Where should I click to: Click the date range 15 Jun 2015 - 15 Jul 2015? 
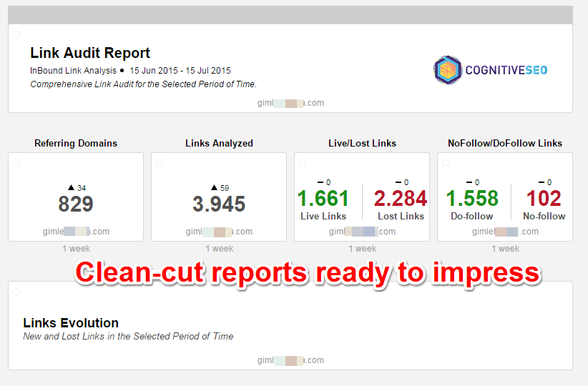(180, 71)
